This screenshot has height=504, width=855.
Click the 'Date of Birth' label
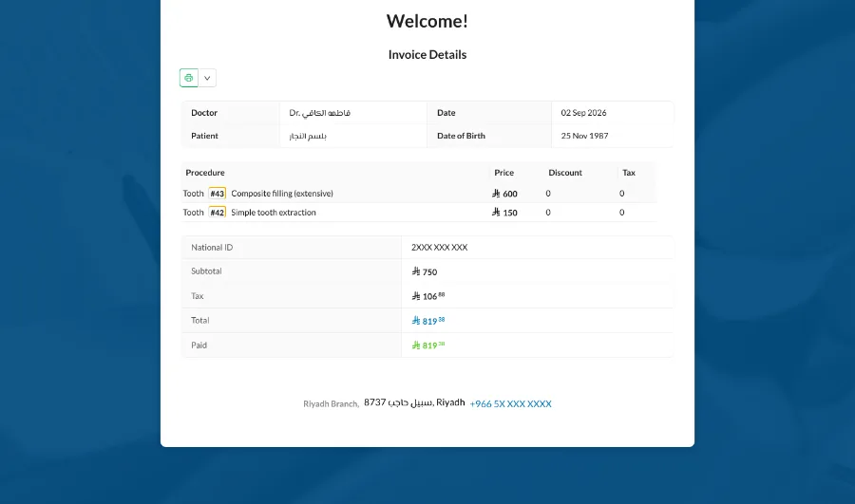tap(461, 136)
